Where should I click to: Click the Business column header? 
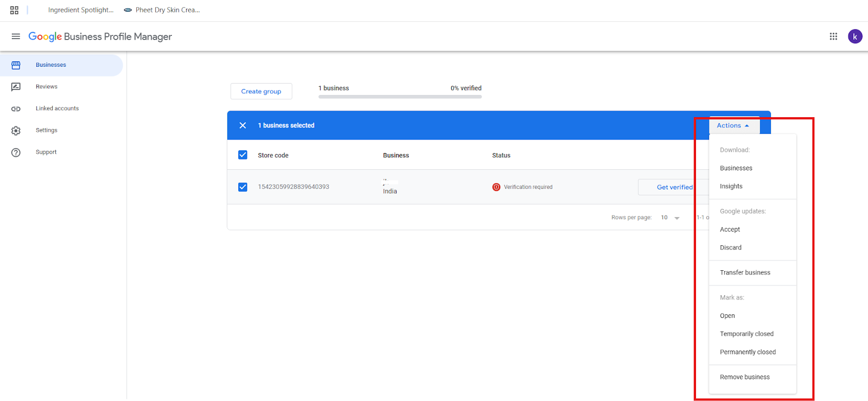coord(396,155)
